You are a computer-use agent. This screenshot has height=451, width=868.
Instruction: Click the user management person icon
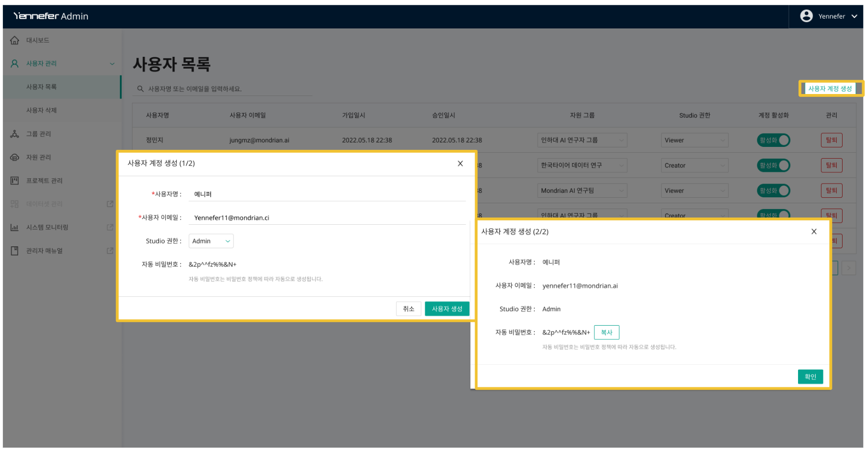(x=15, y=64)
